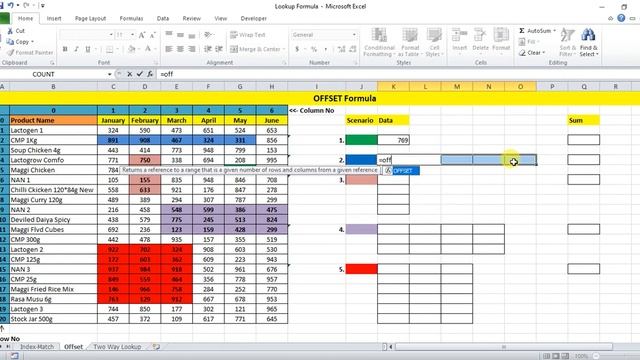Open the Sort & Filter dropdown
The width and height of the screenshot is (640, 360).
tap(567, 42)
